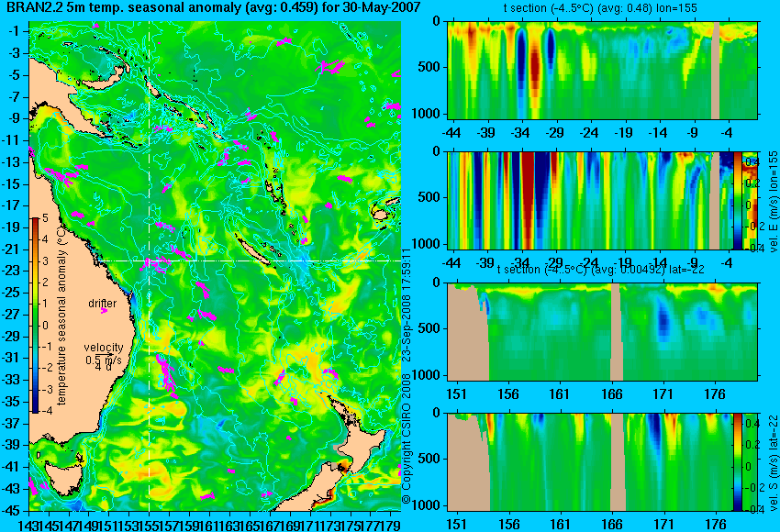Click the vel. E (m/s) color bar
780x532 pixels.
coord(738,200)
